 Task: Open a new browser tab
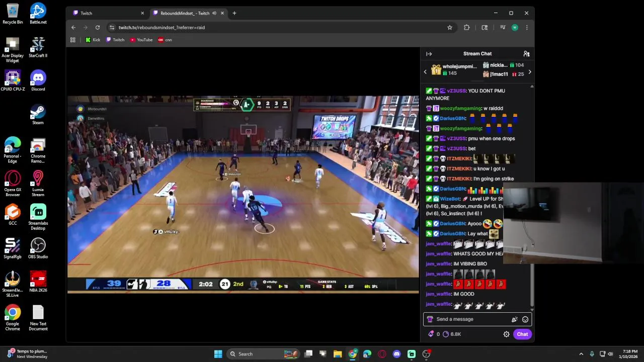[234, 13]
